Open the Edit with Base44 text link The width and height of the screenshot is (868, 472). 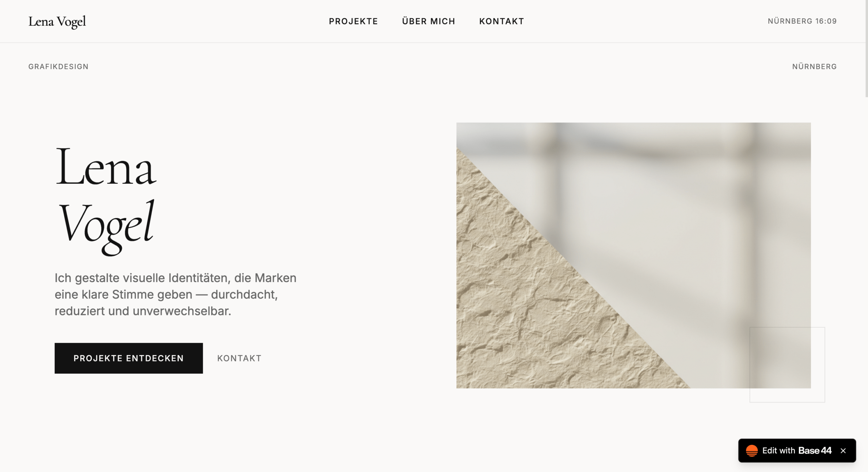(x=797, y=451)
